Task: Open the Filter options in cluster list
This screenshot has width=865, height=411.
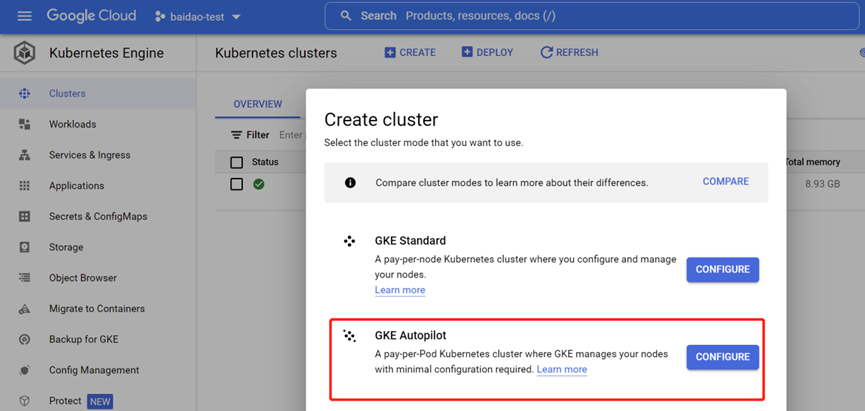Action: click(x=250, y=135)
